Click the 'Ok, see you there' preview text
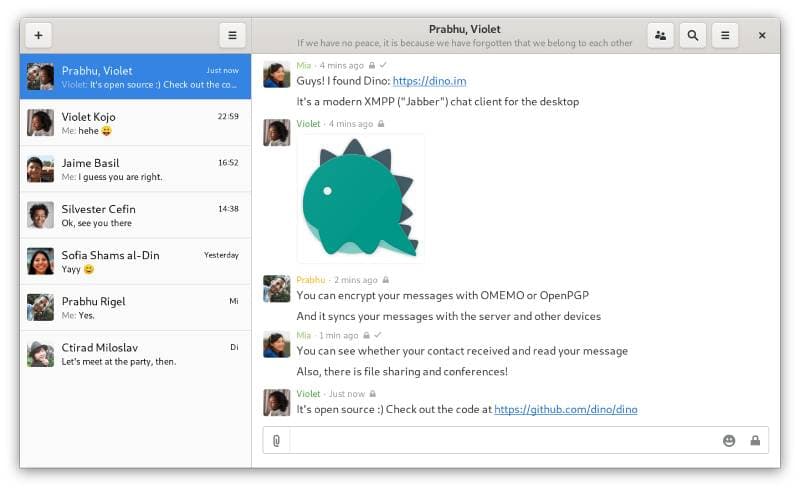The width and height of the screenshot is (800, 490). (96, 223)
